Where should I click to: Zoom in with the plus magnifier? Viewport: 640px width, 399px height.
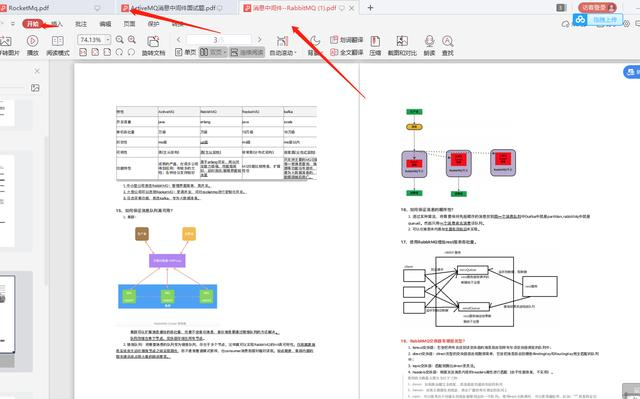click(x=132, y=40)
